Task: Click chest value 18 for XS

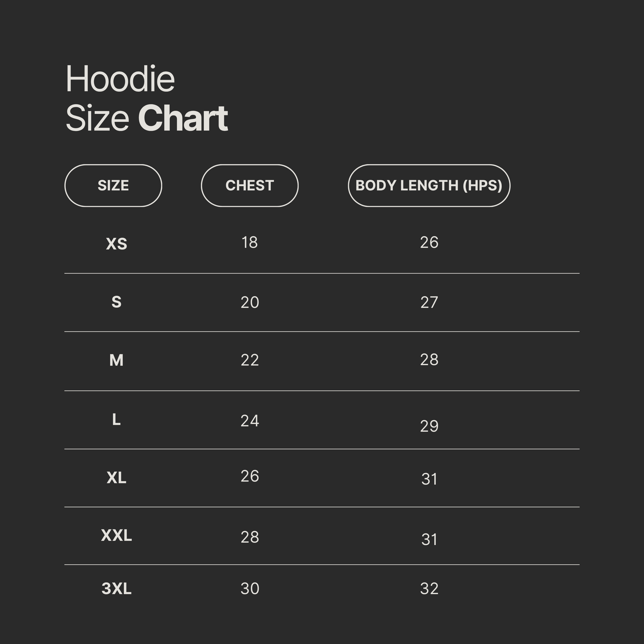Action: pos(250,242)
